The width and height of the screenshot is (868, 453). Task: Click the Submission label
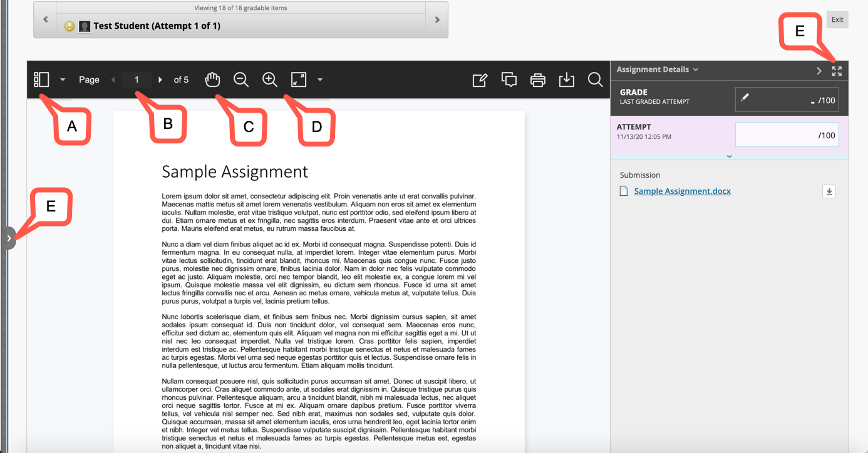click(x=640, y=175)
